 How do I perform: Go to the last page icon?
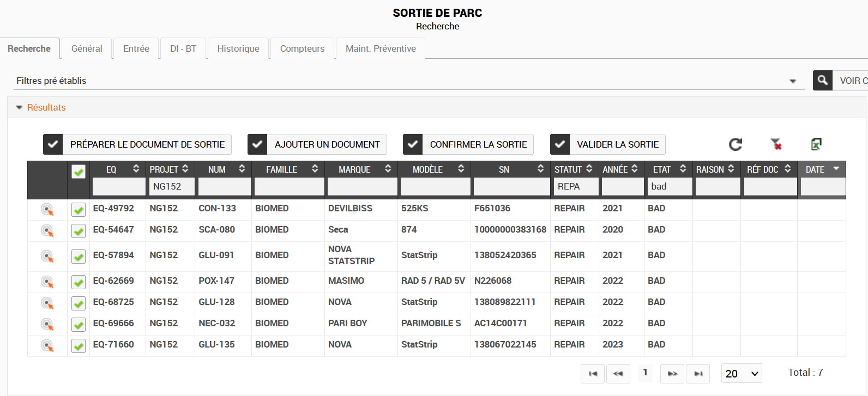[x=698, y=374]
